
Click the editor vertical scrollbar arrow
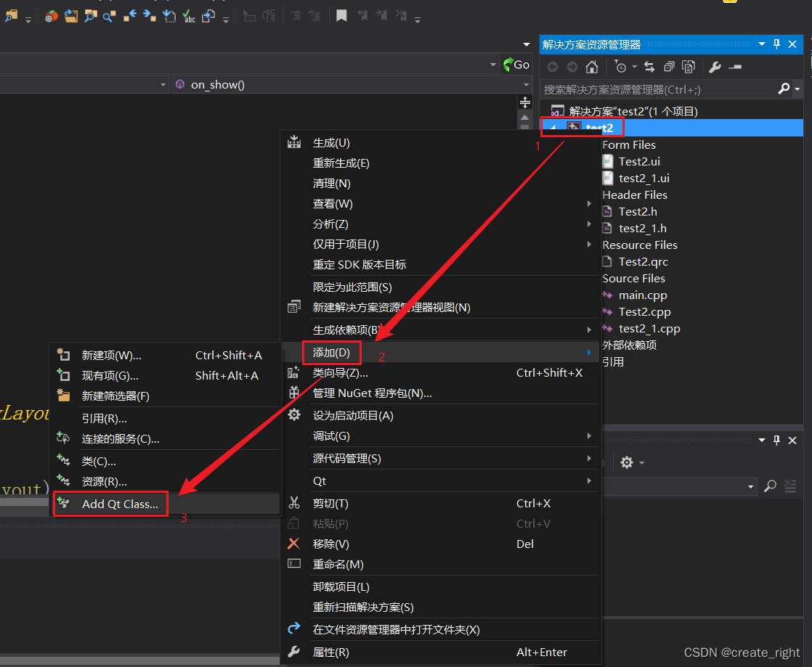tap(525, 118)
